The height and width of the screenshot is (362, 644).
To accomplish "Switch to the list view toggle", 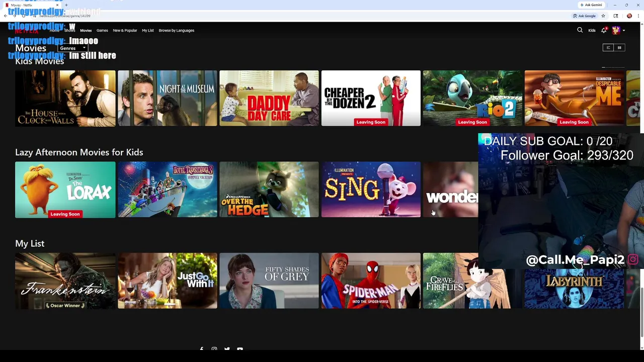I will [608, 48].
